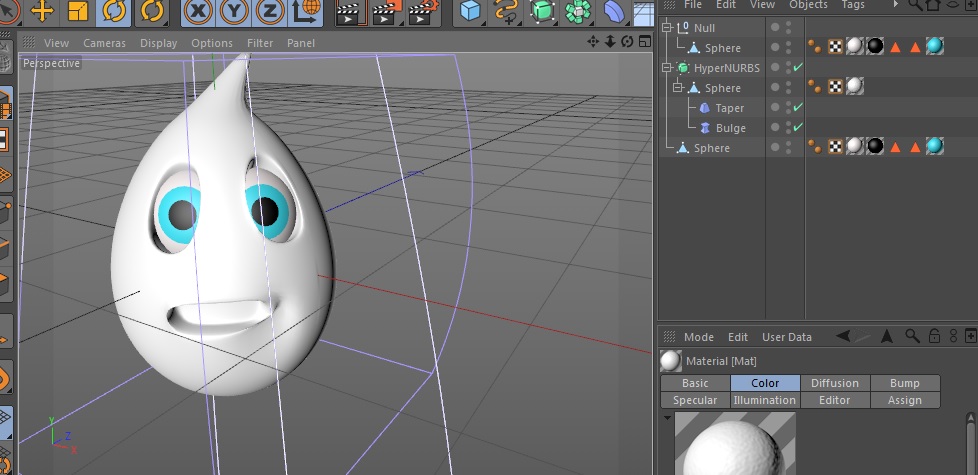Open Object Manager search magnifier

(x=915, y=5)
